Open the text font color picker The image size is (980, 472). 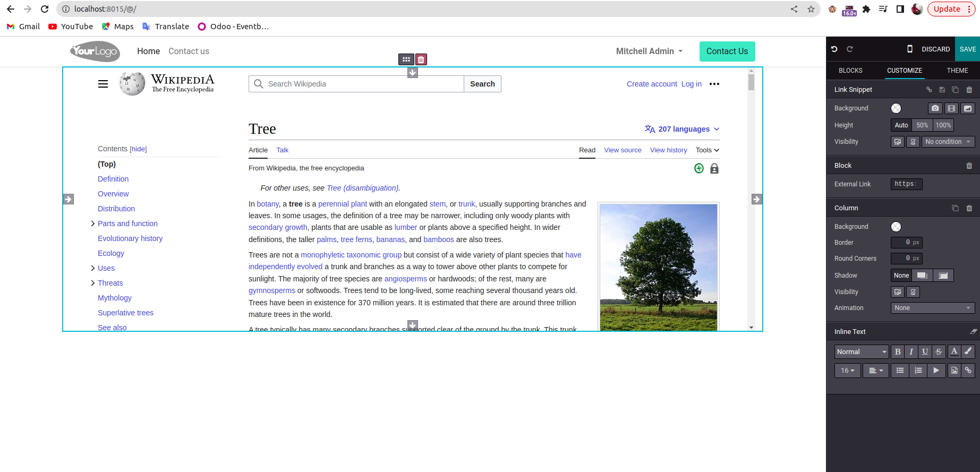pyautogui.click(x=955, y=351)
